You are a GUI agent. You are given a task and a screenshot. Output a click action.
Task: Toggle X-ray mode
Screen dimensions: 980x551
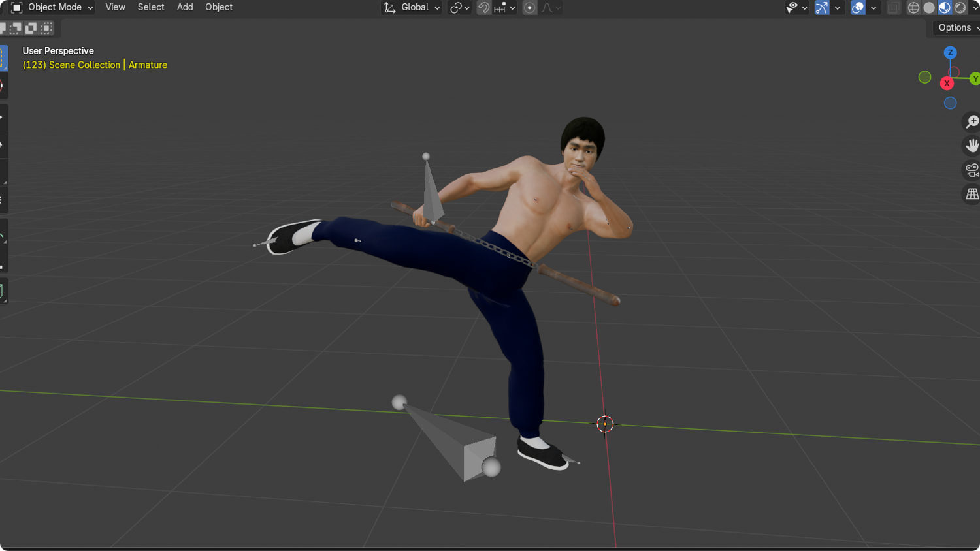pos(893,8)
